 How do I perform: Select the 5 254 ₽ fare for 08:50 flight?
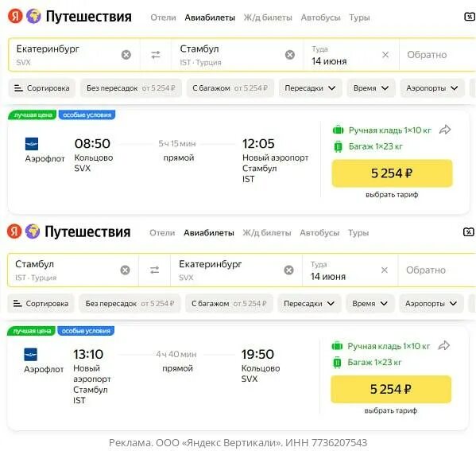point(392,173)
